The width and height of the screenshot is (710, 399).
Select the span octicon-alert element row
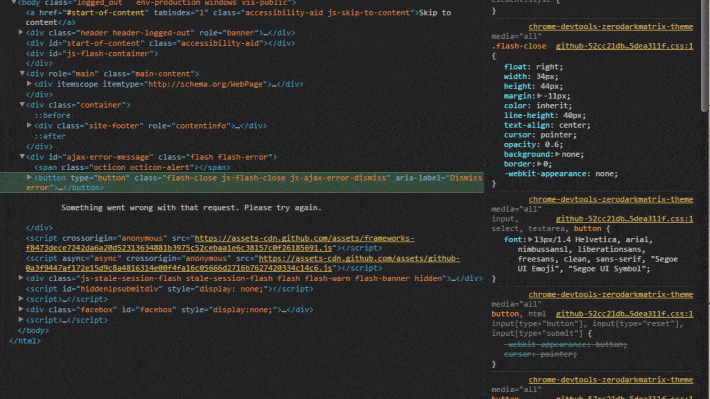point(132,167)
